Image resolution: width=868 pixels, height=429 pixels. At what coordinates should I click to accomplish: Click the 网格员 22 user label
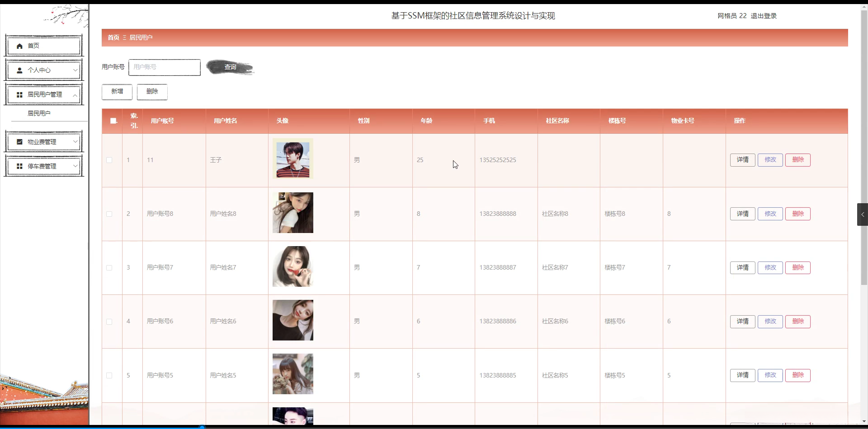pos(732,16)
